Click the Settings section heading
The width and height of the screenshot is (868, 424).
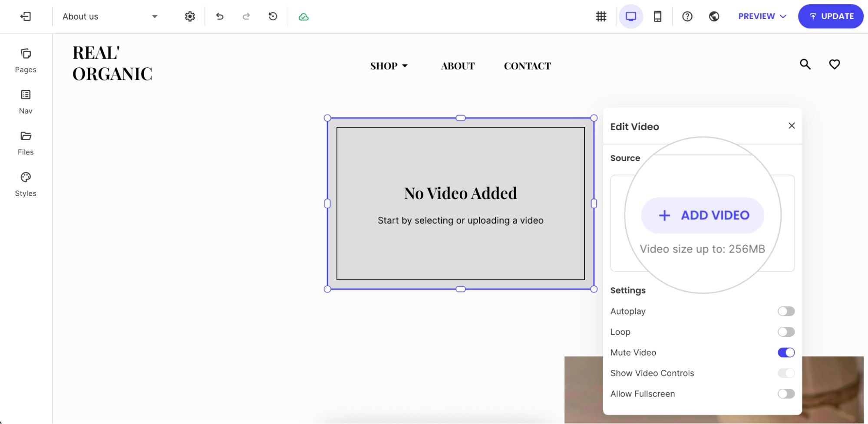628,290
